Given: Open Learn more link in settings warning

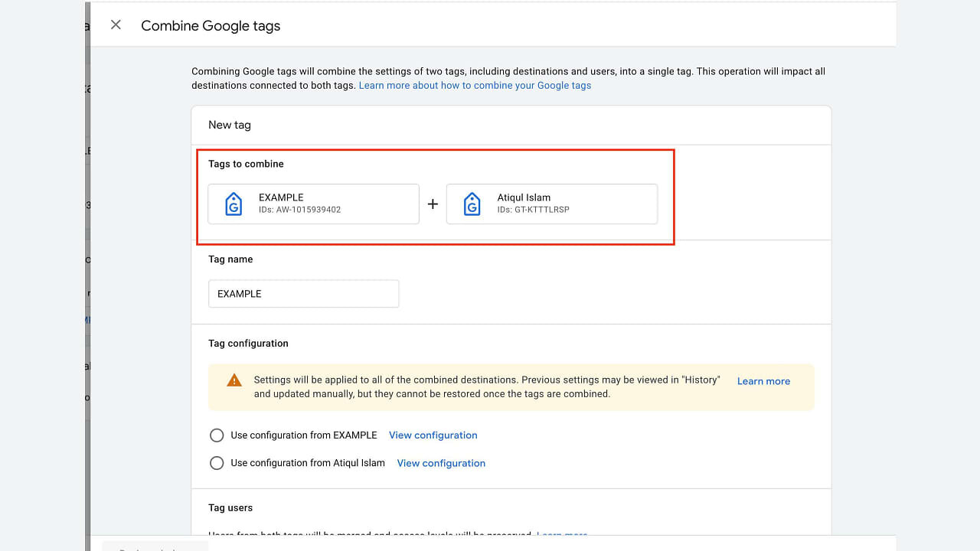Looking at the screenshot, I should (763, 381).
